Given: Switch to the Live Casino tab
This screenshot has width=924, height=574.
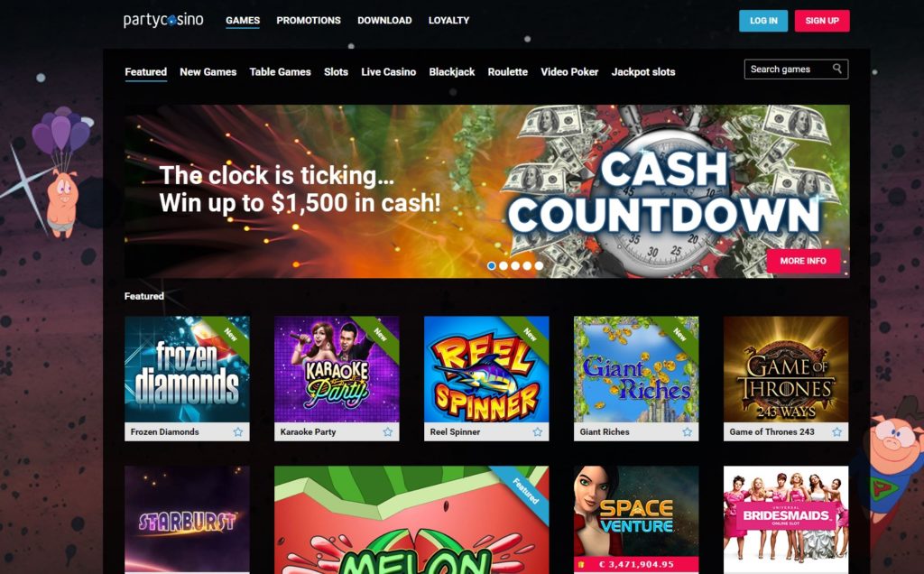Looking at the screenshot, I should tap(388, 72).
